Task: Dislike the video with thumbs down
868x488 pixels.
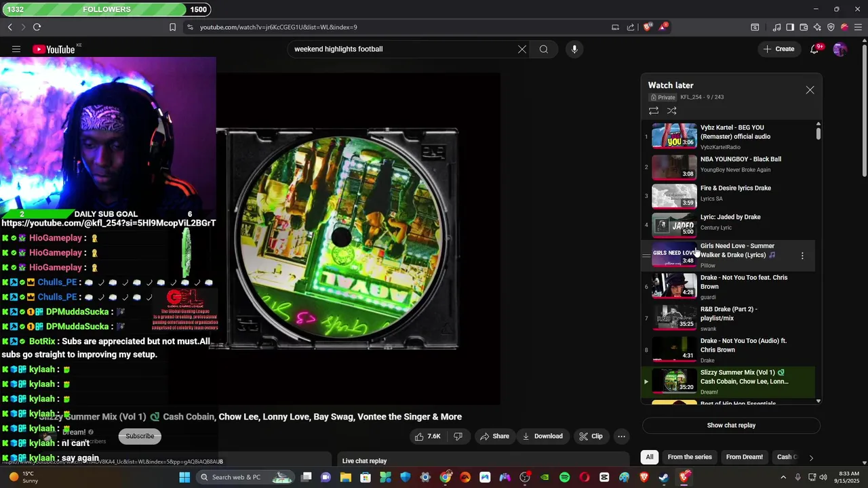Action: click(x=458, y=436)
